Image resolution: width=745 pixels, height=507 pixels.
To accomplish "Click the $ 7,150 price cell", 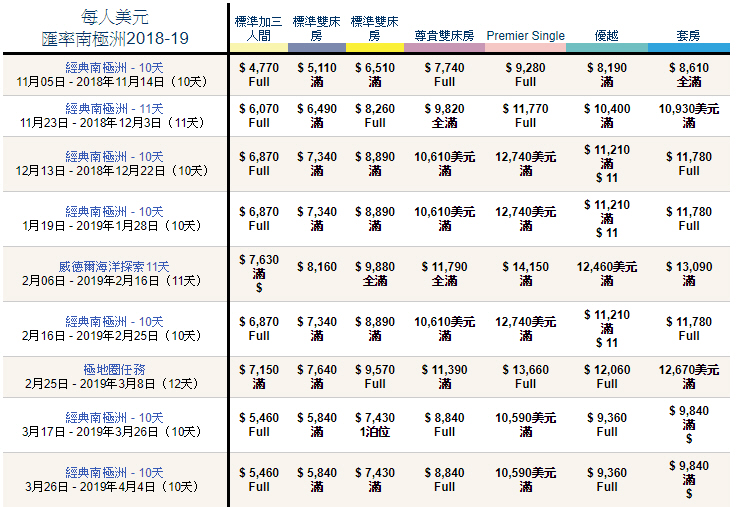I will pos(259,370).
